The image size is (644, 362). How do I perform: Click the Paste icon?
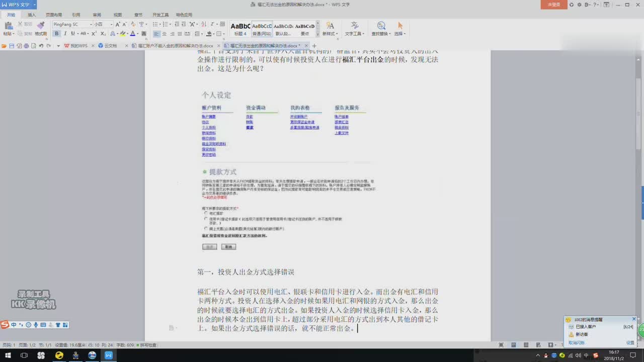8,25
